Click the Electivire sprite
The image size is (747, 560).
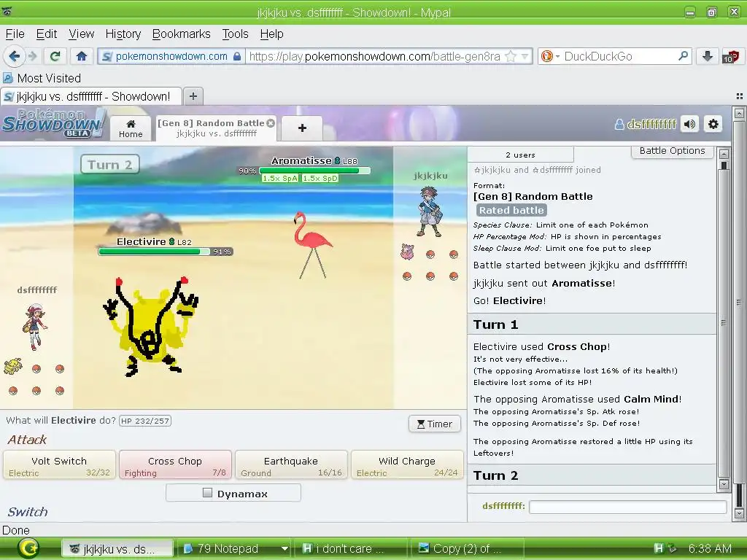click(150, 327)
